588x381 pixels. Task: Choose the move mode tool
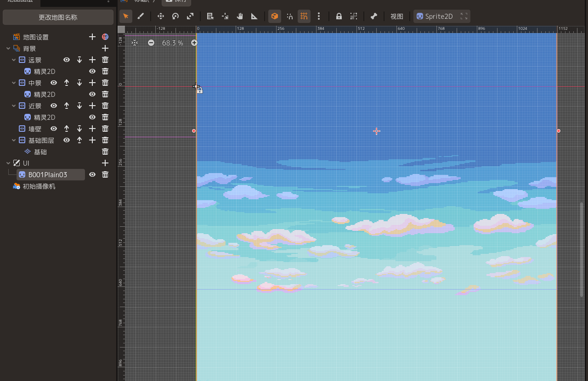[161, 17]
